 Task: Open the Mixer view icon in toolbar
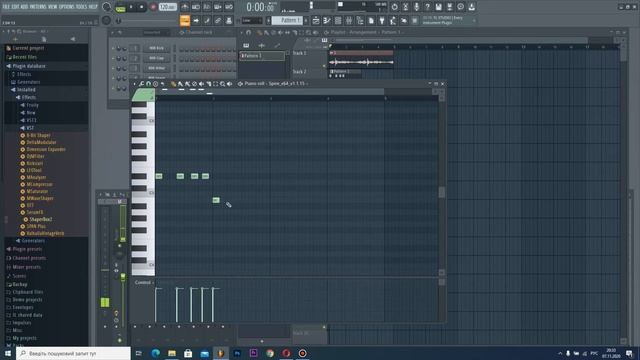coord(349,20)
